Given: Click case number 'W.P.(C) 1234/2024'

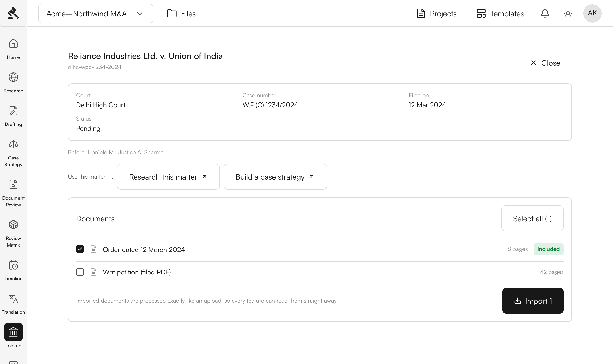Looking at the screenshot, I should (x=270, y=105).
